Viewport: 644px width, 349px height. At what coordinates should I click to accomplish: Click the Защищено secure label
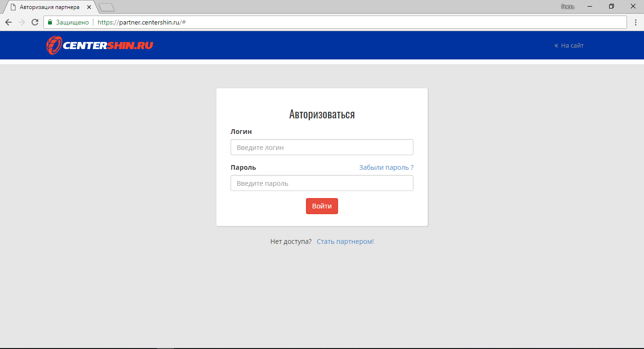pos(72,22)
